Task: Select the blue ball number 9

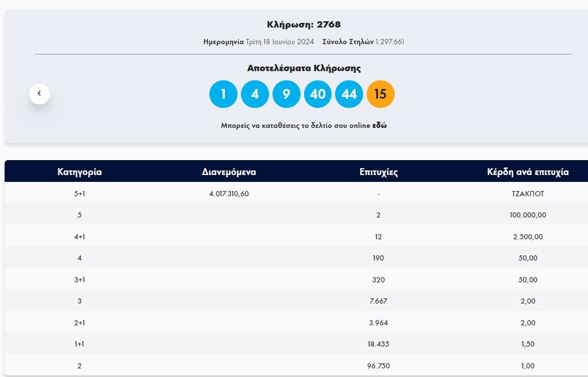Action: [286, 94]
